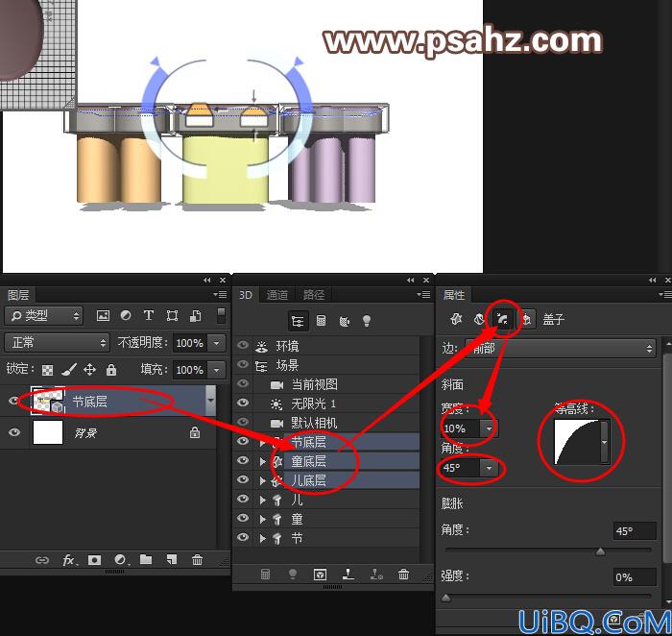Lock transparent pixels icon
The width and height of the screenshot is (672, 636).
tap(48, 370)
